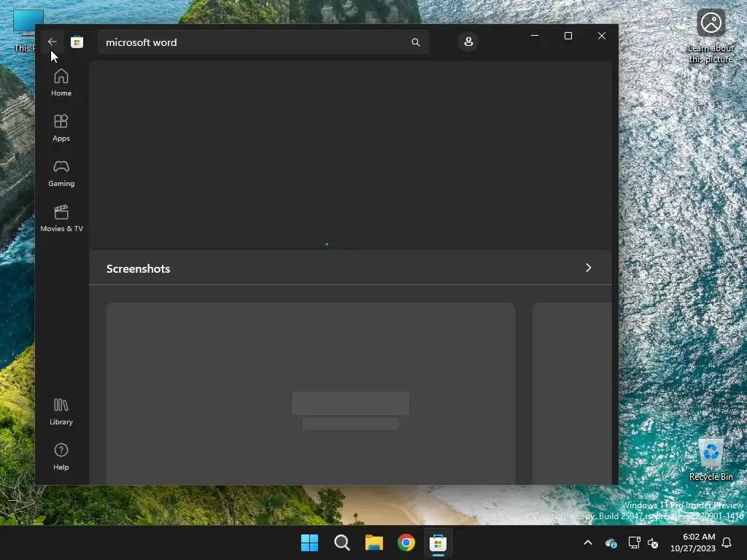Expand the Screenshots section chevron
This screenshot has width=747, height=560.
(589, 268)
